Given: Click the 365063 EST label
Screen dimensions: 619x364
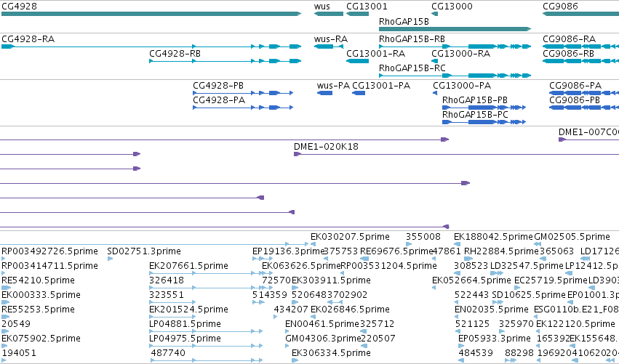Looking at the screenshot, I should pyautogui.click(x=556, y=251).
